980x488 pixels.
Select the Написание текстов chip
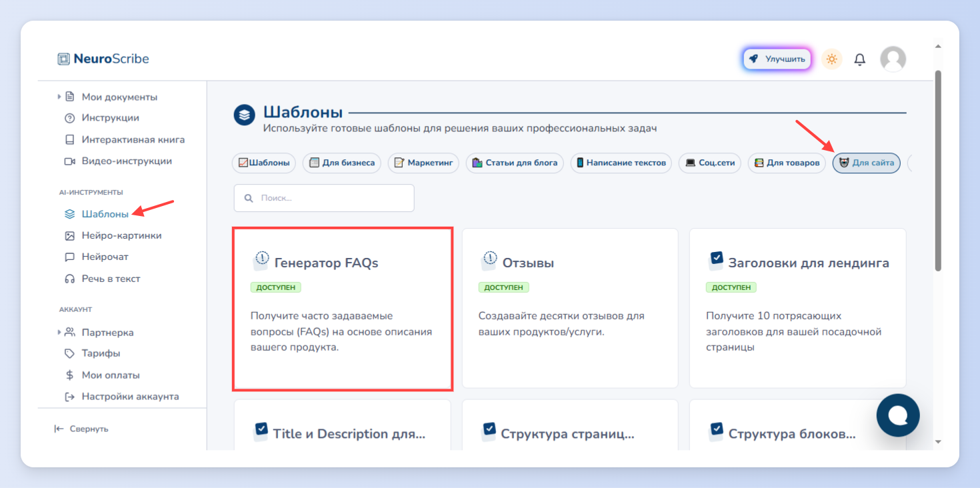621,163
